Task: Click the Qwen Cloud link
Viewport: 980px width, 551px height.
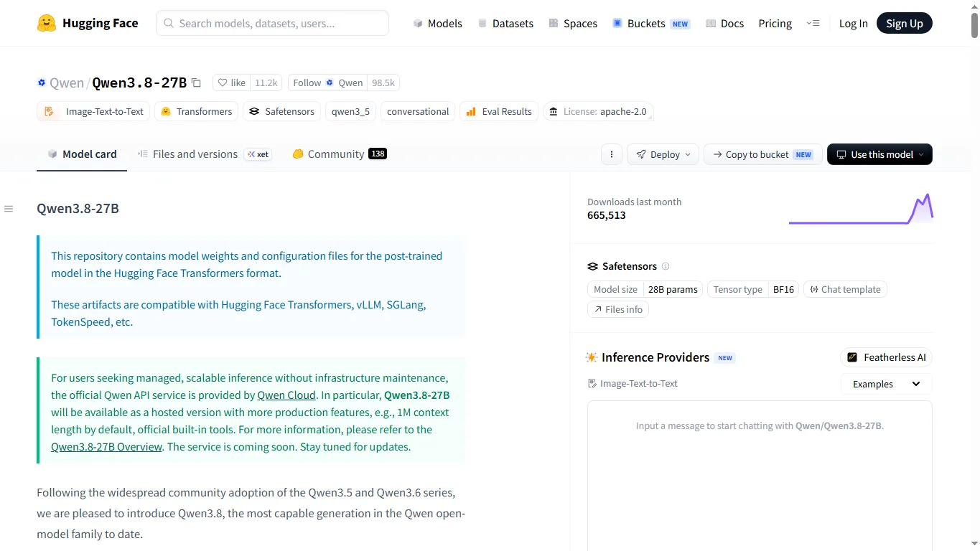Action: click(286, 395)
